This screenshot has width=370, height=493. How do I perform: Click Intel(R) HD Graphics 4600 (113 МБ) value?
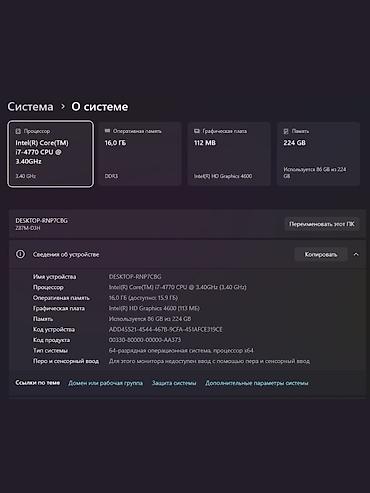click(154, 308)
